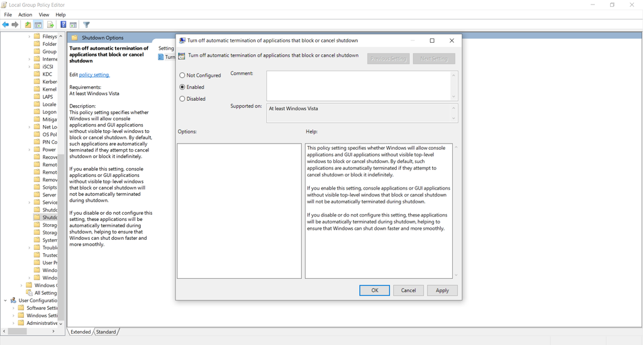Click the policy icon beside 'Turn' in Setting list

(x=160, y=57)
